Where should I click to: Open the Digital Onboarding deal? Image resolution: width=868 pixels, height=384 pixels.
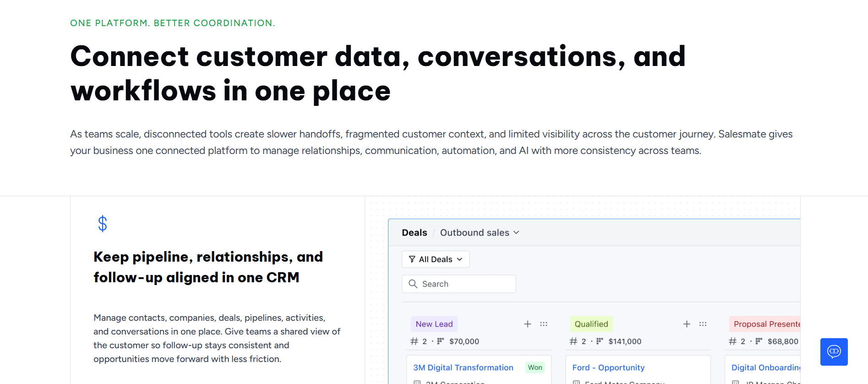pyautogui.click(x=765, y=368)
